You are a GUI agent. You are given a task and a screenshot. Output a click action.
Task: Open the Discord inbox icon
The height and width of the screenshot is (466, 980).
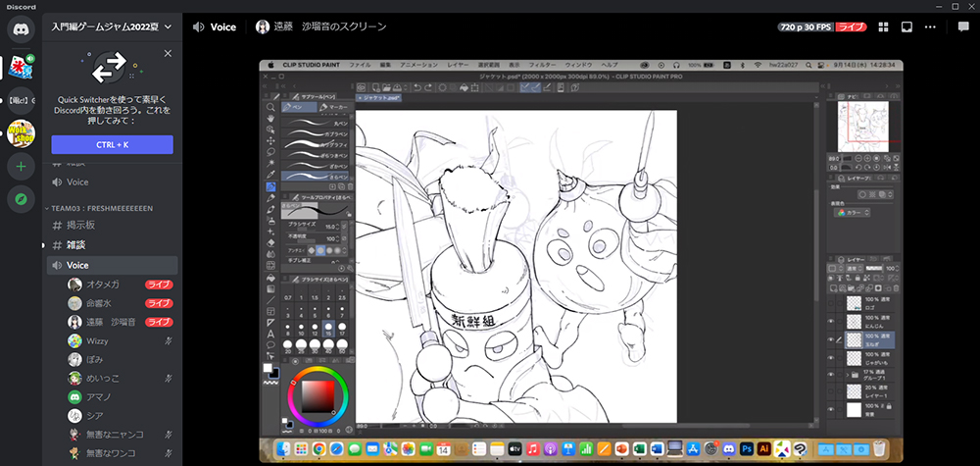point(906,26)
